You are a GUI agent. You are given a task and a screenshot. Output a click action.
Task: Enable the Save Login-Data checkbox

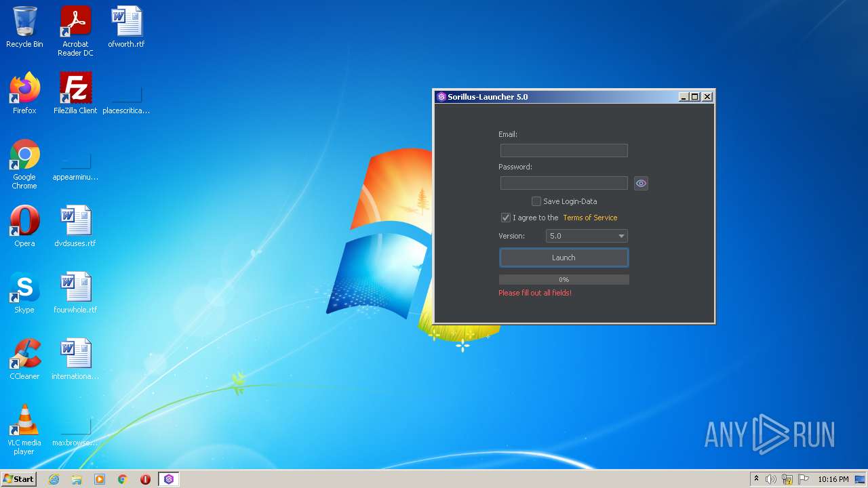click(x=536, y=201)
